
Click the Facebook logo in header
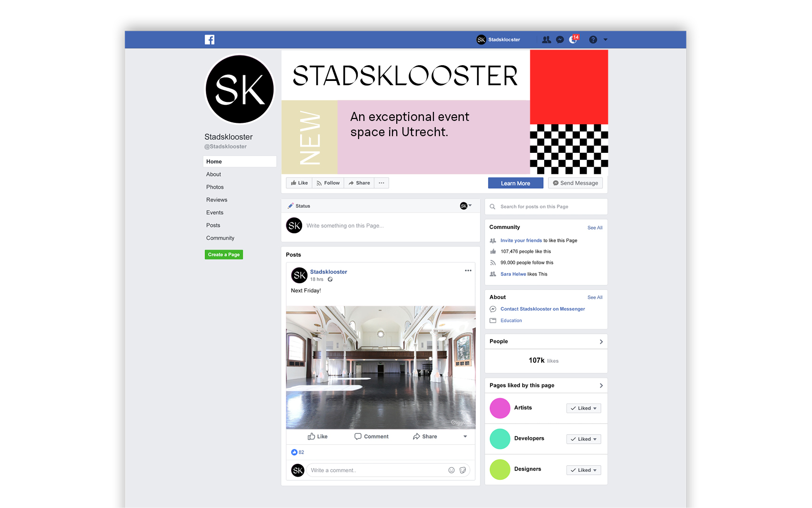(209, 40)
